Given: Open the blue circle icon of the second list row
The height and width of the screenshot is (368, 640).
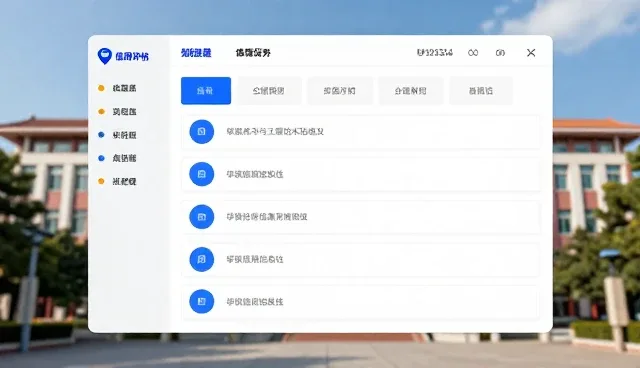Looking at the screenshot, I should [x=202, y=174].
